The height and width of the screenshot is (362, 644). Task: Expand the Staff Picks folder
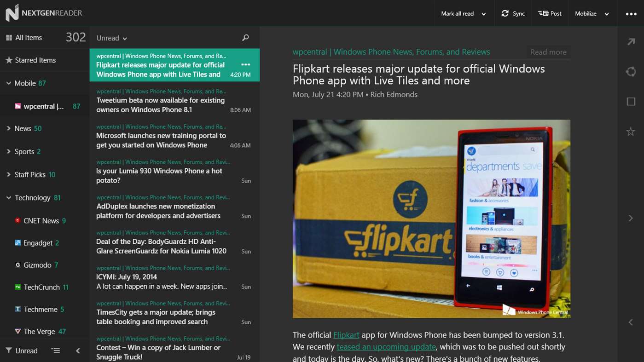tap(8, 174)
